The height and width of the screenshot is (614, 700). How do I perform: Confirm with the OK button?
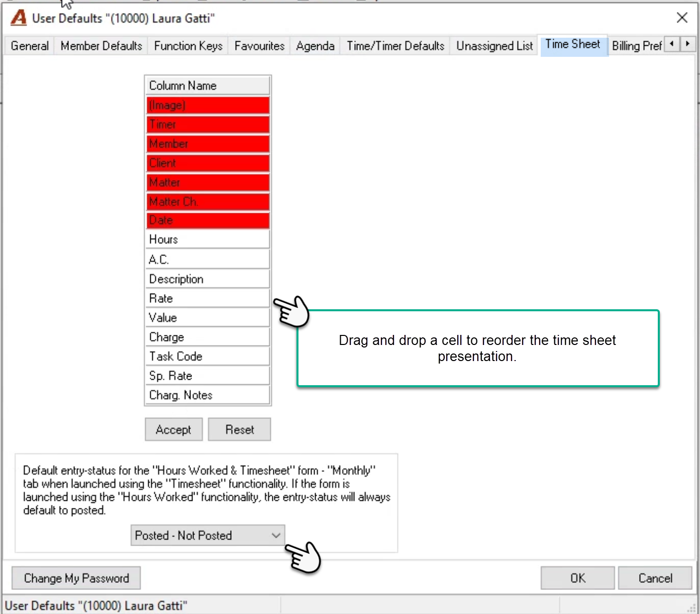[x=578, y=578]
